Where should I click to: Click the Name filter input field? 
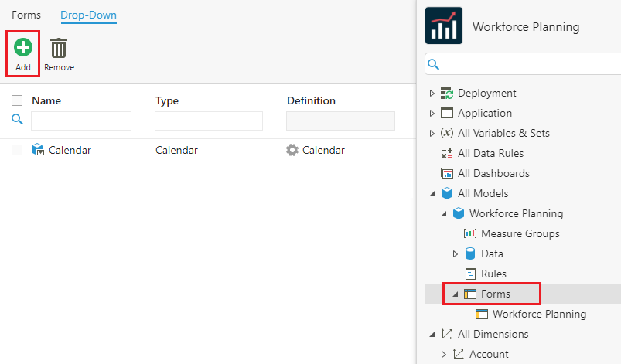(x=81, y=121)
